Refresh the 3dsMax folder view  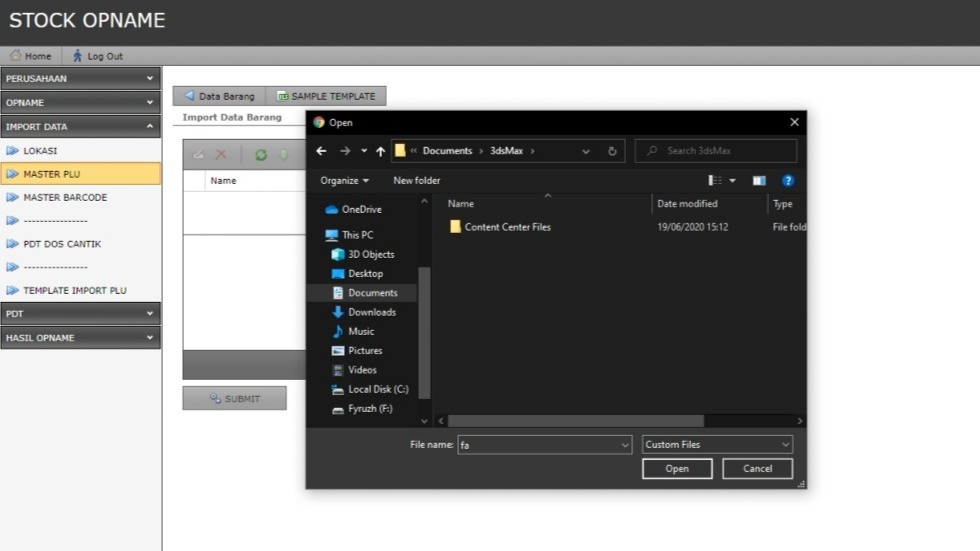(612, 151)
